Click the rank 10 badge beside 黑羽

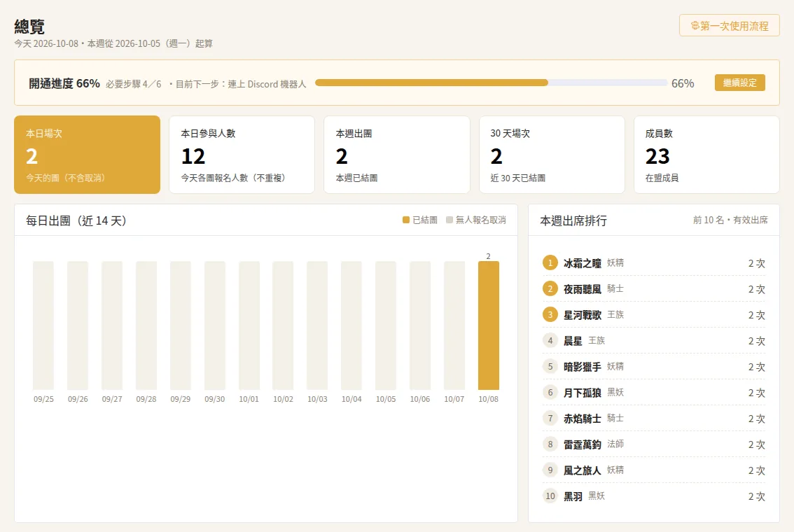[550, 496]
